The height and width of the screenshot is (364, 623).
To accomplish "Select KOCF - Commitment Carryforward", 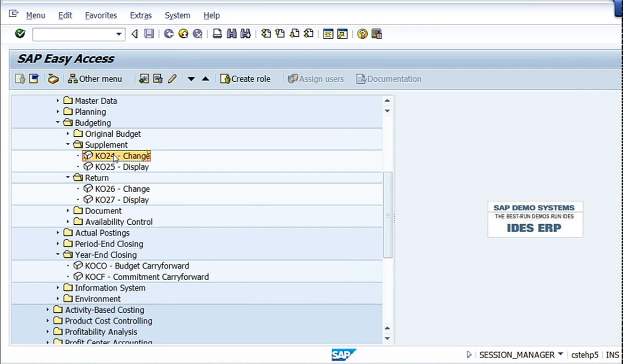I will coord(141,277).
